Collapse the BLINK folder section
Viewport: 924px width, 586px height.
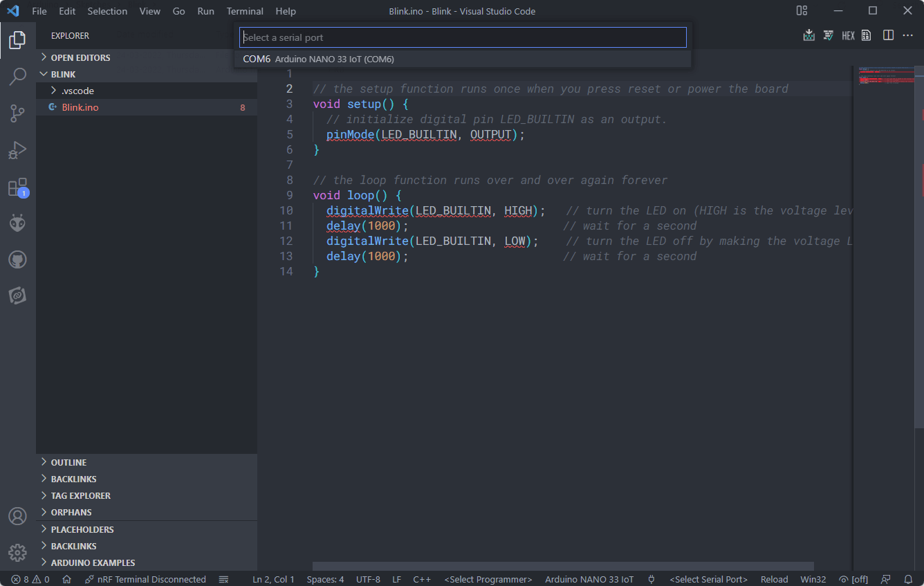[147, 74]
